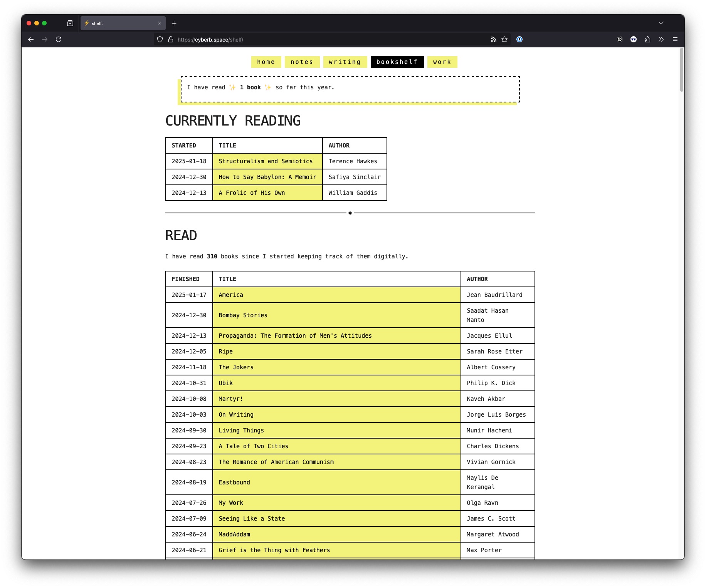Bookmark this page with star icon
Image resolution: width=706 pixels, height=588 pixels.
click(x=504, y=39)
